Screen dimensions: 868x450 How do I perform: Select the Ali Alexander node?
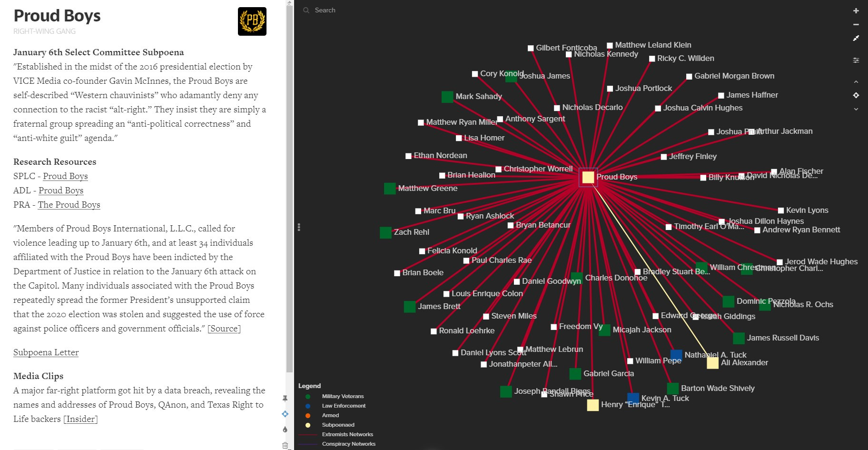(x=712, y=363)
